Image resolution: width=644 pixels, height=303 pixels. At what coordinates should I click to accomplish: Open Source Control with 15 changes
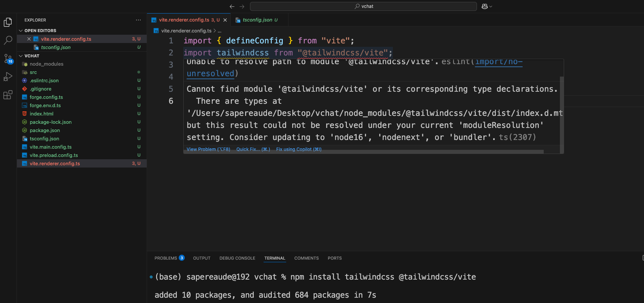coord(8,58)
